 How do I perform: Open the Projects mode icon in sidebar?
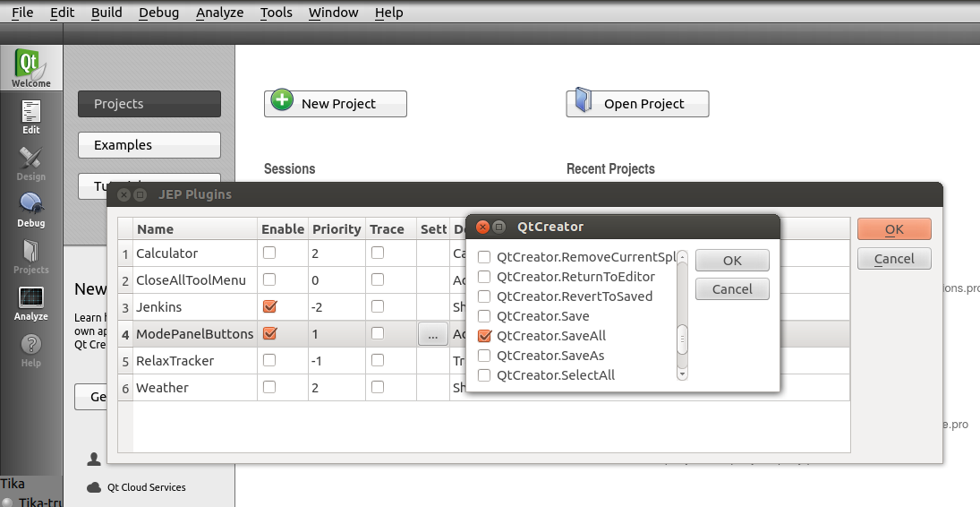click(x=30, y=251)
